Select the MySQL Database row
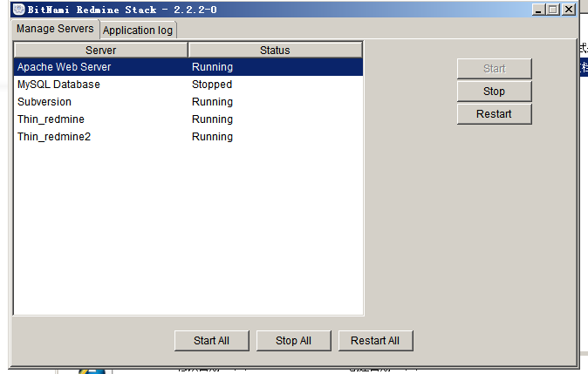588x374 pixels. [x=188, y=85]
